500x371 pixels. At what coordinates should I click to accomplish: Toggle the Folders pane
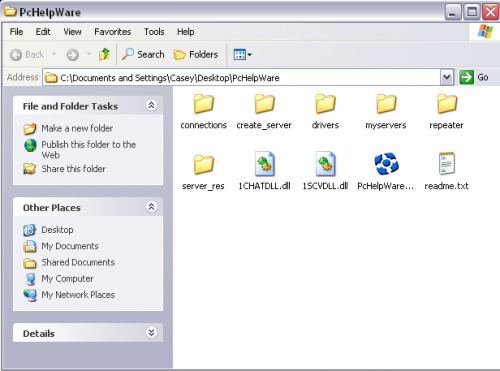pyautogui.click(x=196, y=54)
